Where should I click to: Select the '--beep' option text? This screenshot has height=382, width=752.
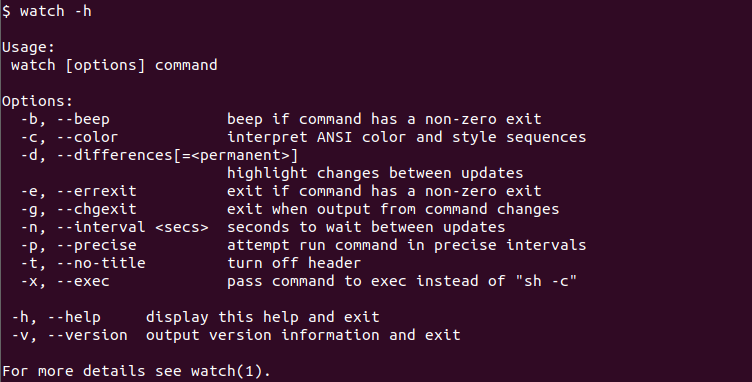point(83,119)
